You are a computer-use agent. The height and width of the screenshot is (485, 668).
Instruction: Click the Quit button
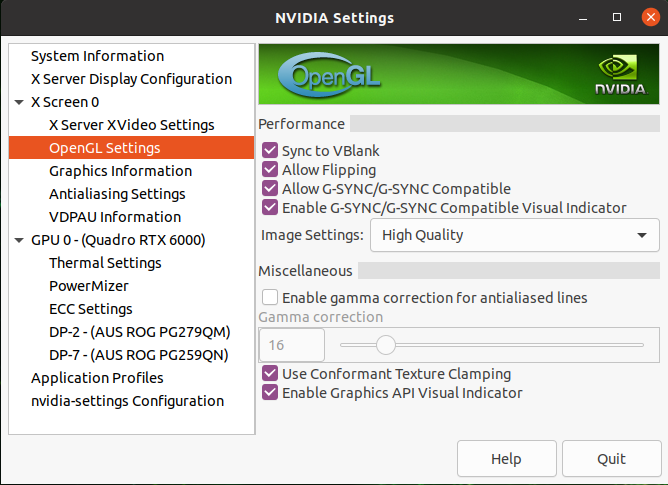pos(611,459)
